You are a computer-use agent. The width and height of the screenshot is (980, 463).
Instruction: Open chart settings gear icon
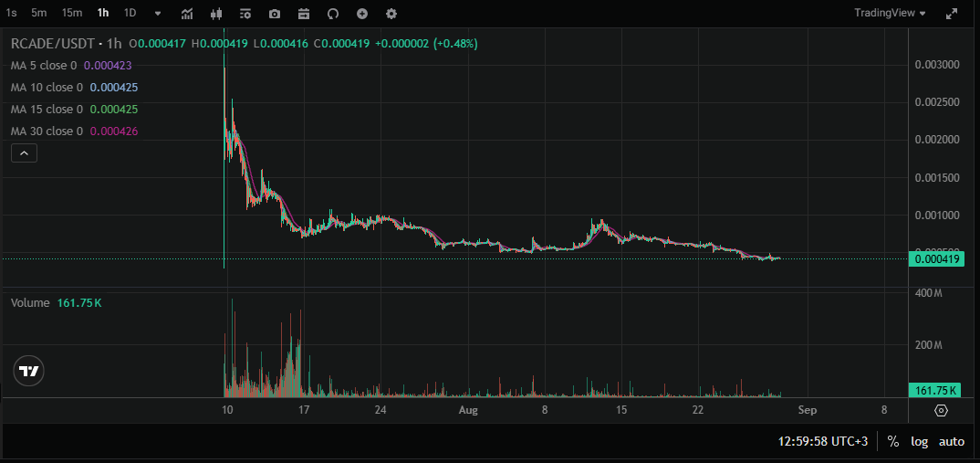[391, 14]
